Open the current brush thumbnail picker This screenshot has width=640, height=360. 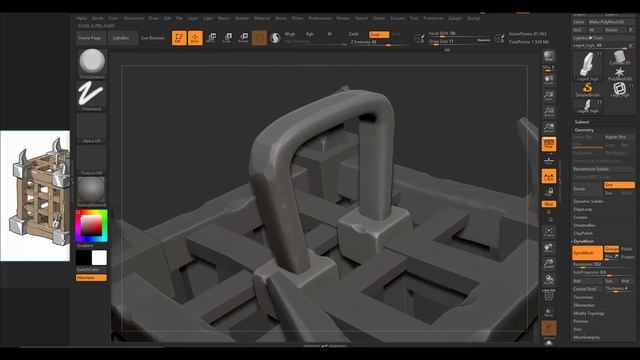point(92,63)
